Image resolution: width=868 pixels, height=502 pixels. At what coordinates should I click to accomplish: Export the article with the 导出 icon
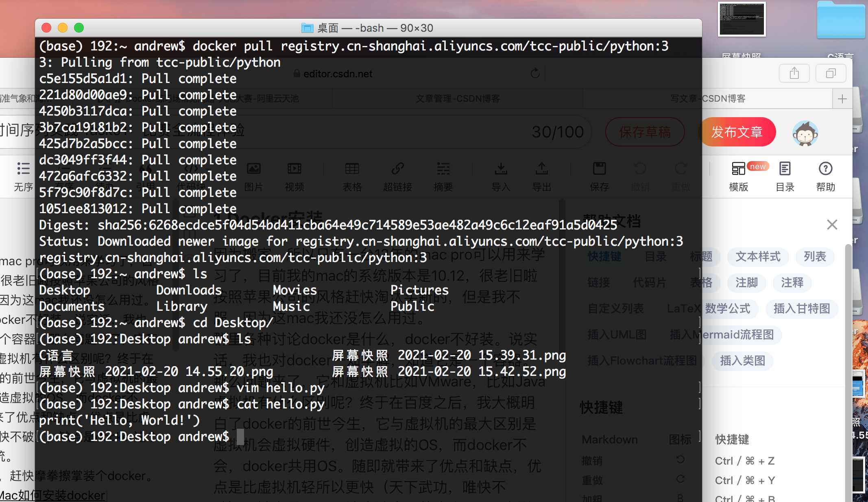coord(541,175)
